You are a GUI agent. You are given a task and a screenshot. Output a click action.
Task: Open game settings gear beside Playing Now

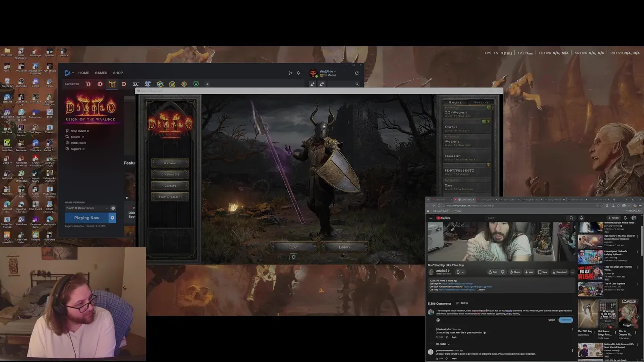pyautogui.click(x=112, y=218)
